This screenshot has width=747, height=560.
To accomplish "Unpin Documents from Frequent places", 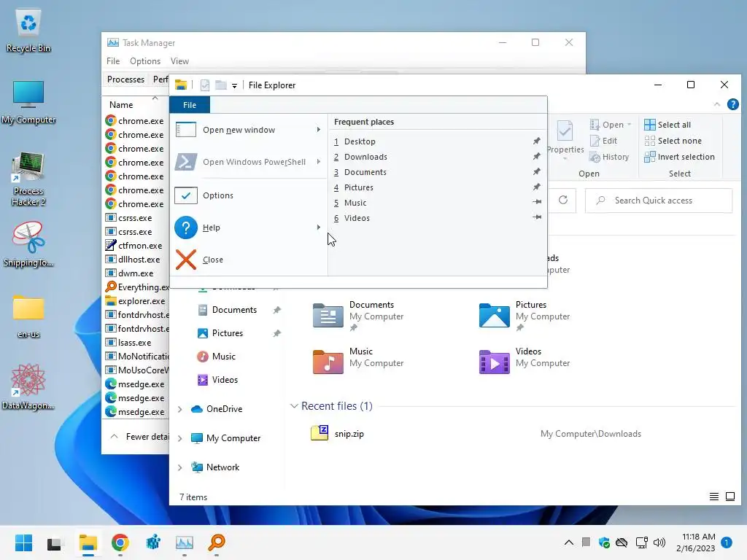I will coord(537,171).
